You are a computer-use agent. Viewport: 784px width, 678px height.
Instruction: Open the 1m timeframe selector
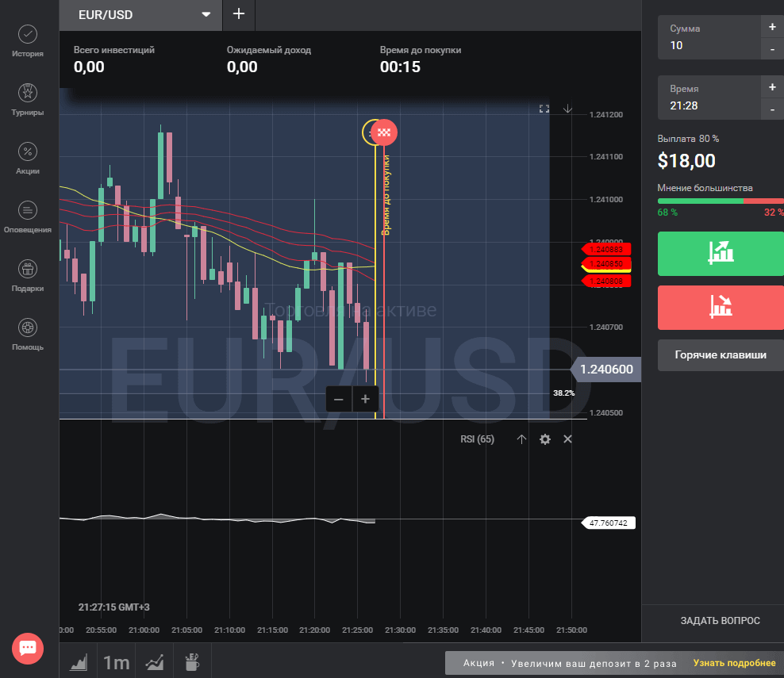(x=117, y=662)
